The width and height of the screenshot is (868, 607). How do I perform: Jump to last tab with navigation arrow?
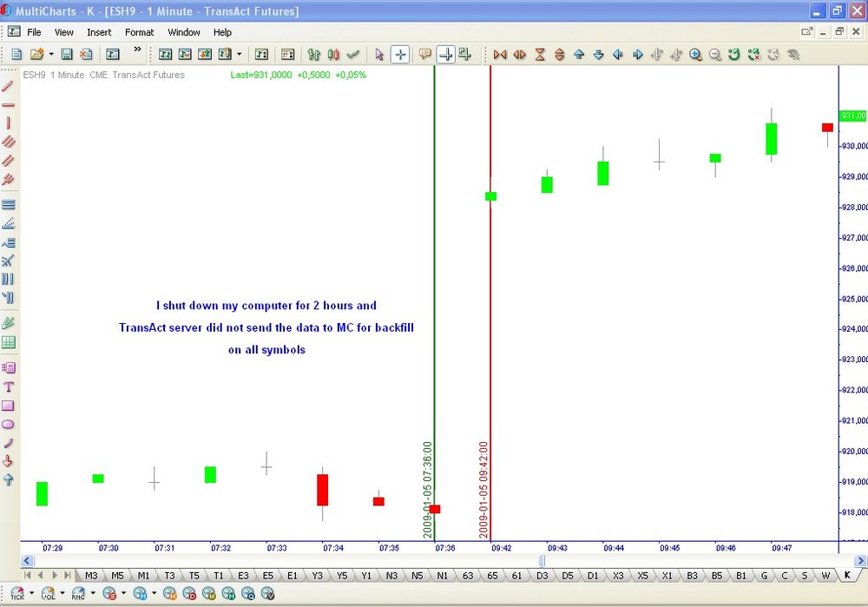tap(68, 576)
